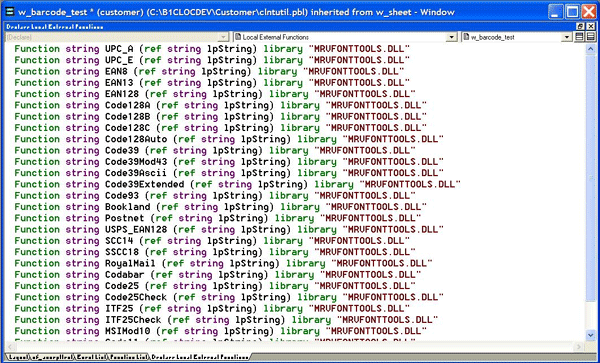Click the RoyalMail function name

(x=130, y=264)
